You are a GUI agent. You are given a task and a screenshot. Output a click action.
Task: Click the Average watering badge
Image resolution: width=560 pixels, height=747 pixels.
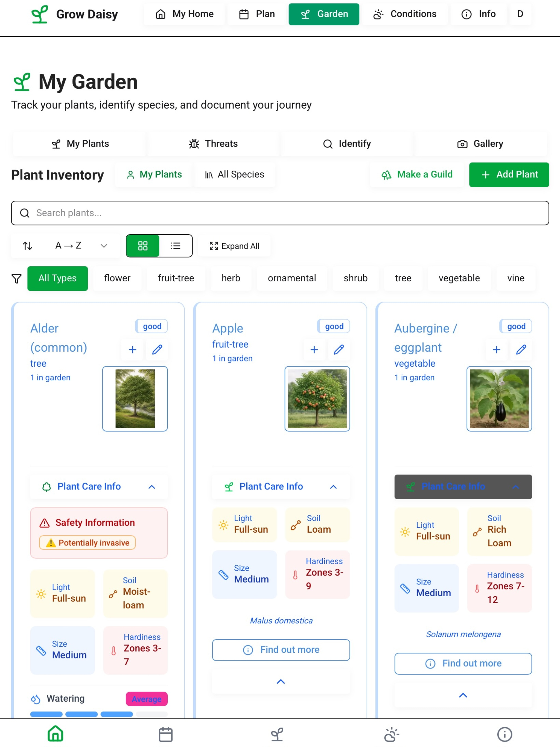(x=147, y=699)
